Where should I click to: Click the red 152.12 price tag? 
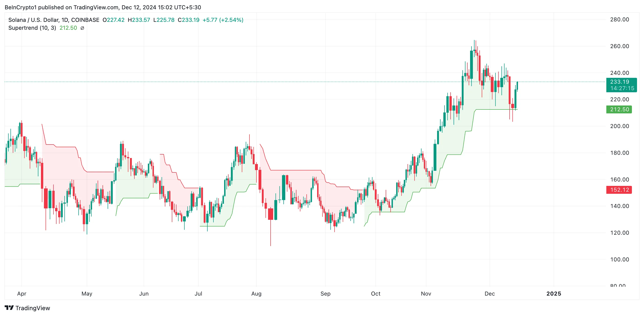619,190
